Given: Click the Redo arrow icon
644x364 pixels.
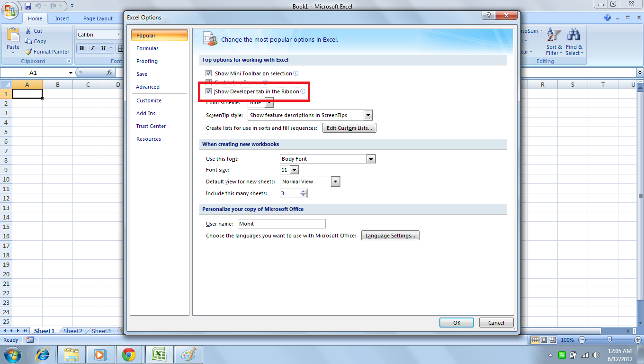Looking at the screenshot, I should tap(54, 6).
